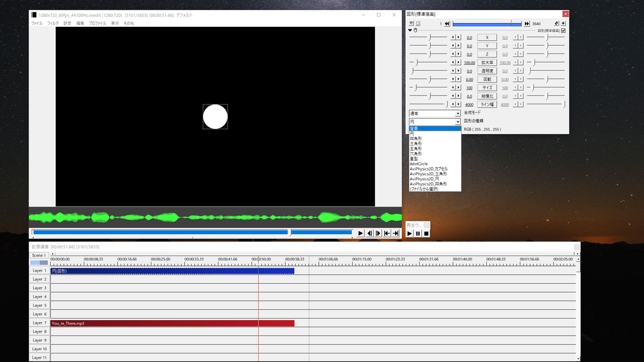Click the reset icon beside the plus button
The image size is (644, 362).
(x=557, y=24)
